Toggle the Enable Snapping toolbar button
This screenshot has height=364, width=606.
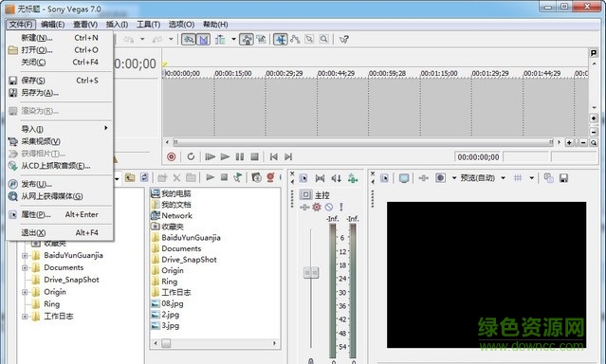188,40
